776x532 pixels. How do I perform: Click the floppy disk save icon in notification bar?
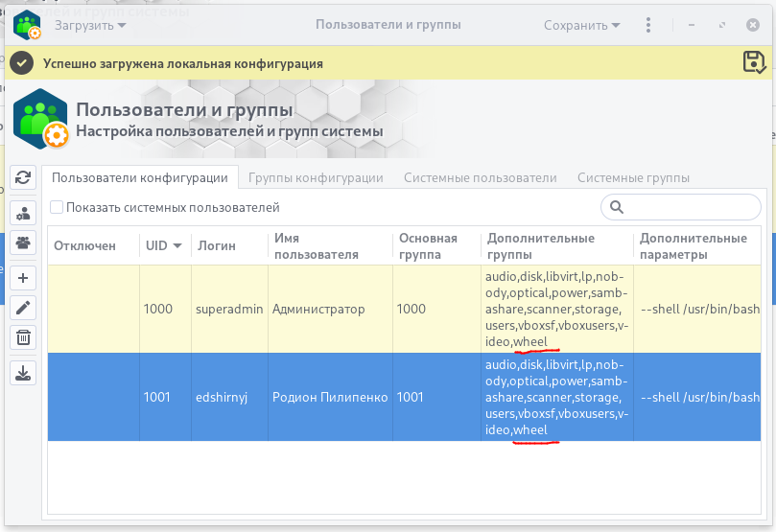[754, 62]
